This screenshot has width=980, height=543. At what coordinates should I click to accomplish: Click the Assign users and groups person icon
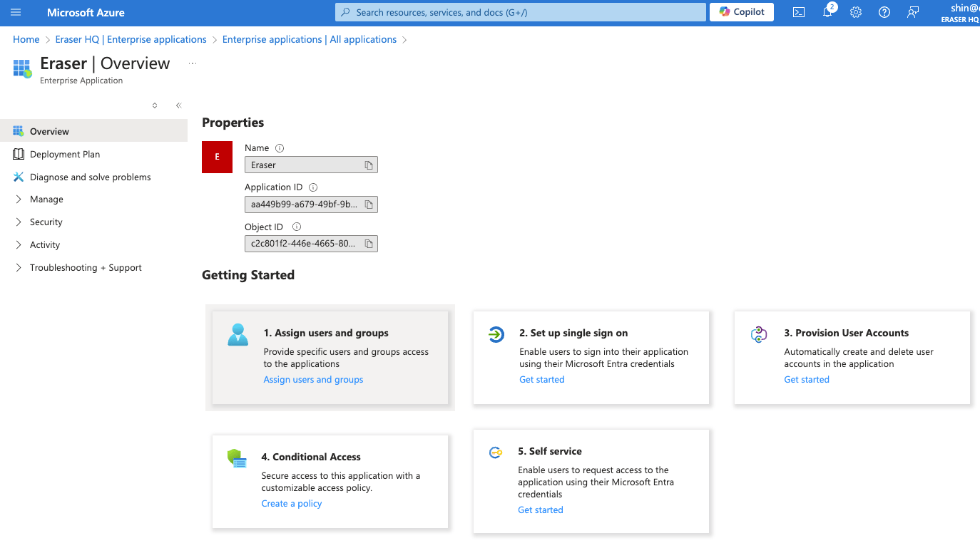[238, 334]
